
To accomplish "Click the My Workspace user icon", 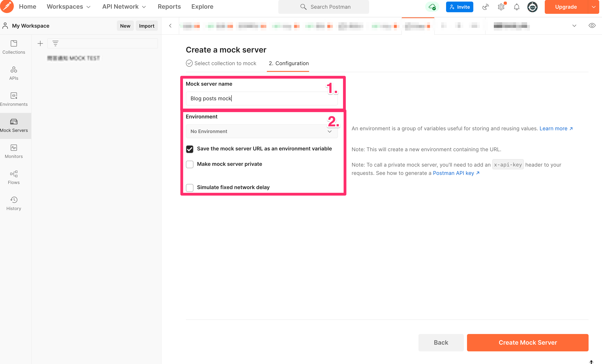I will pos(5,26).
